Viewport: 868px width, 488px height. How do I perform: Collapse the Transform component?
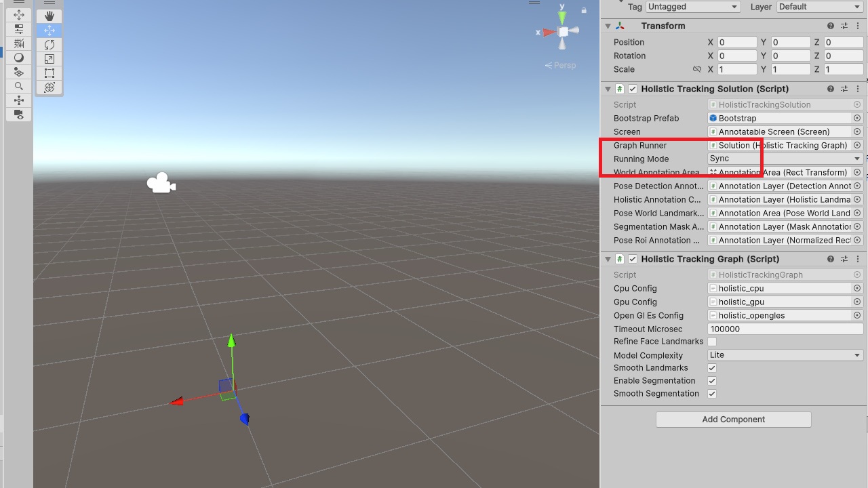(x=607, y=26)
